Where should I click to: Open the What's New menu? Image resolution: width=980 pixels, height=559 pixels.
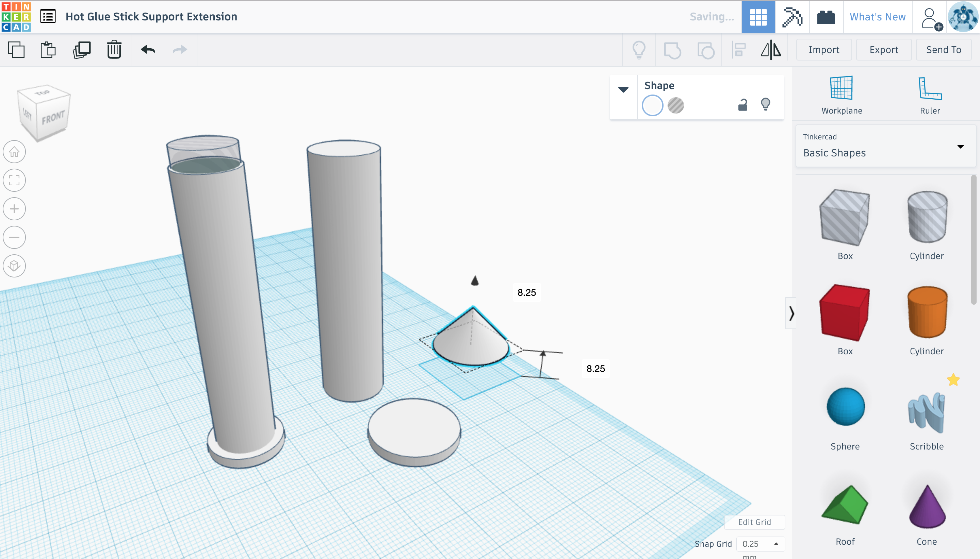pos(876,16)
